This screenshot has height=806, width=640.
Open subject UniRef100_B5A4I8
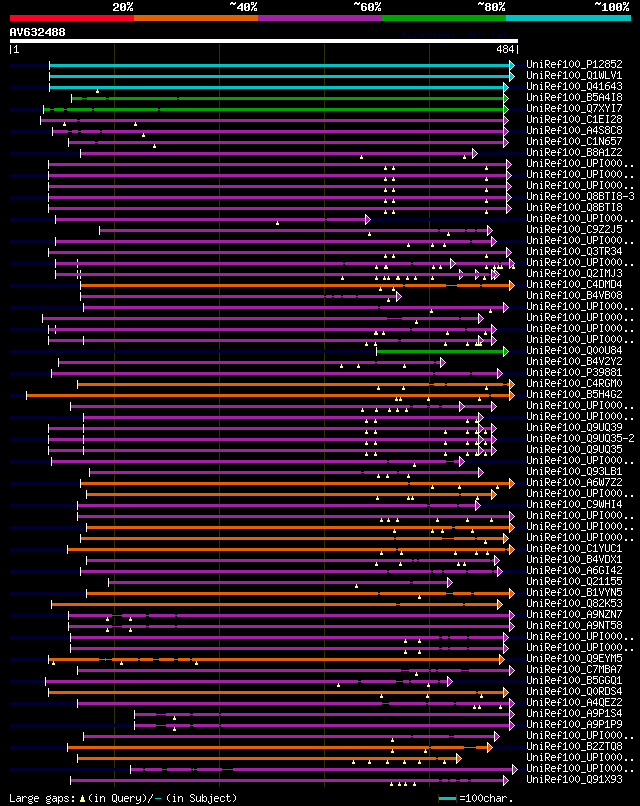574,97
